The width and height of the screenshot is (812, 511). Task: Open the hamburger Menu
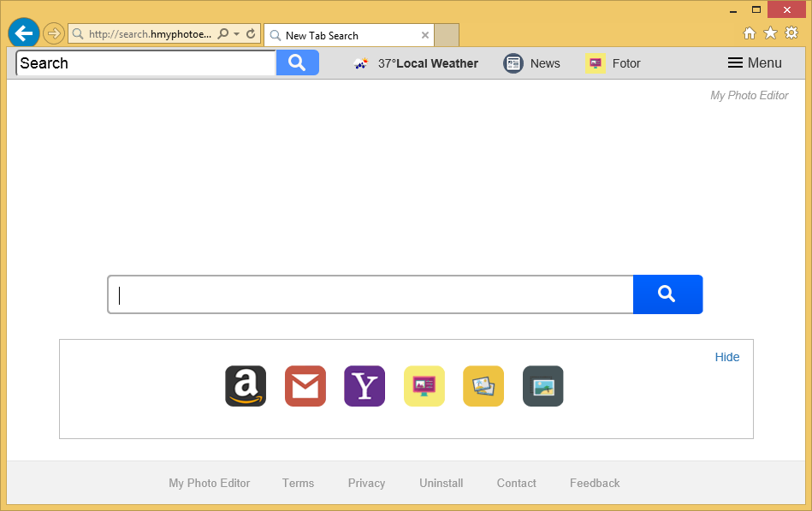click(x=755, y=62)
